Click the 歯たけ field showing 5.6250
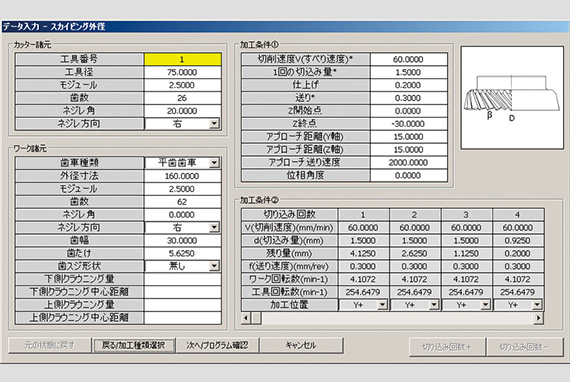This screenshot has height=382, width=570. click(x=182, y=253)
